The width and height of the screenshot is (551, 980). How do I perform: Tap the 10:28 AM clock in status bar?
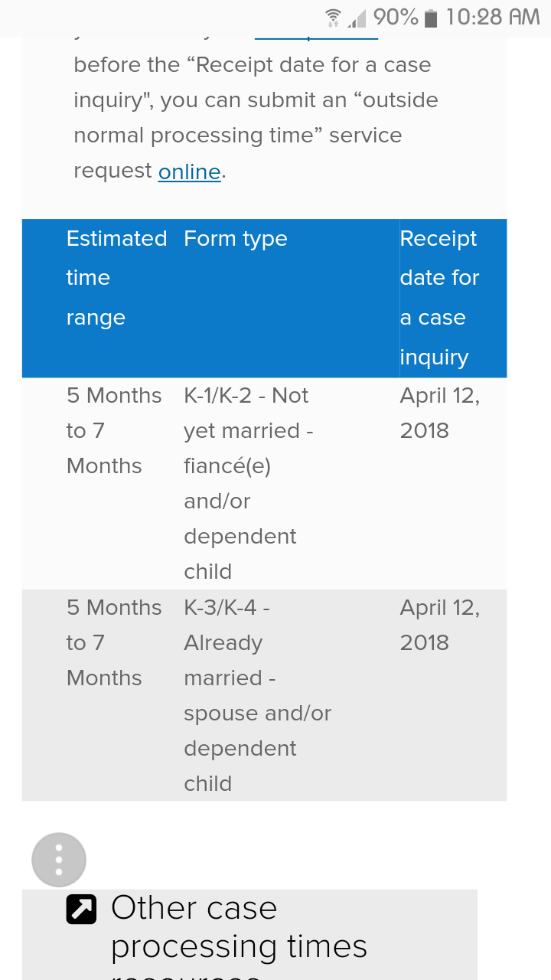click(493, 17)
